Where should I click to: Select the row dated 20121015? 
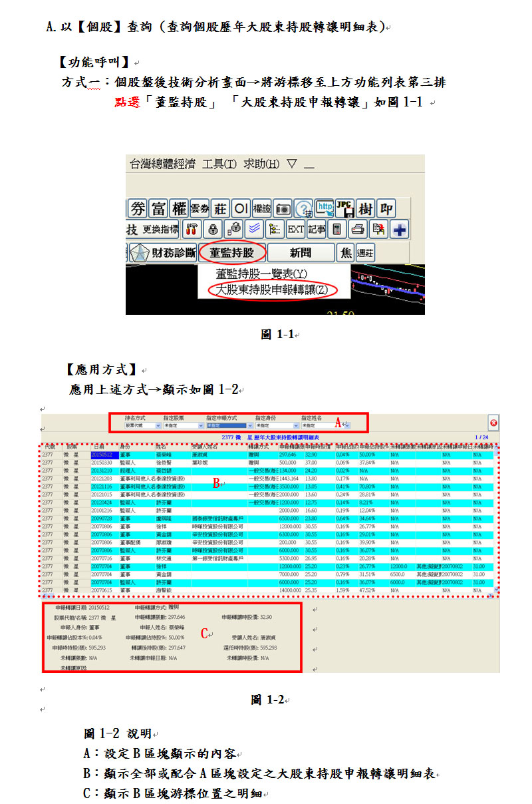coord(268,494)
